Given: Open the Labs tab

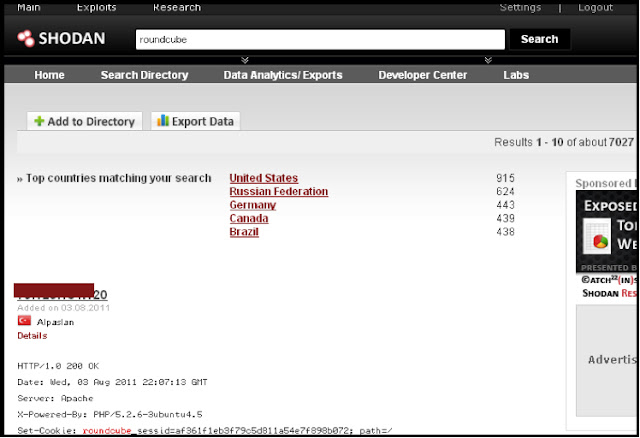Looking at the screenshot, I should coord(516,75).
